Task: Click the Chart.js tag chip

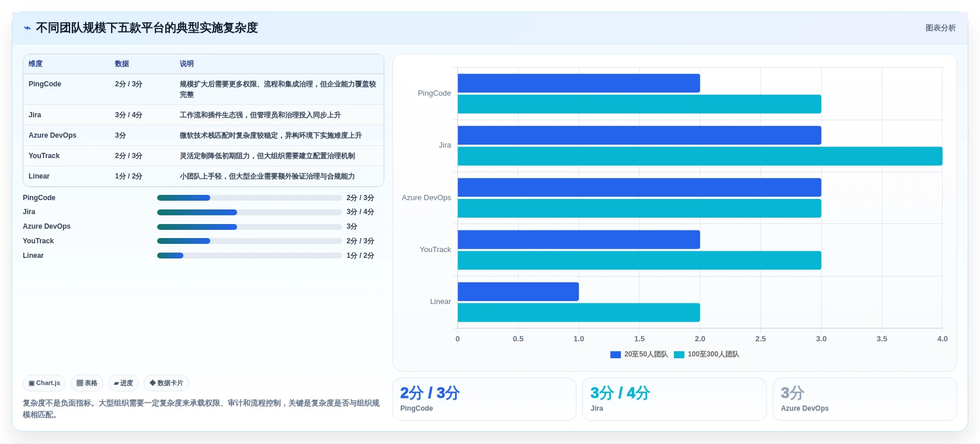Action: [x=44, y=383]
